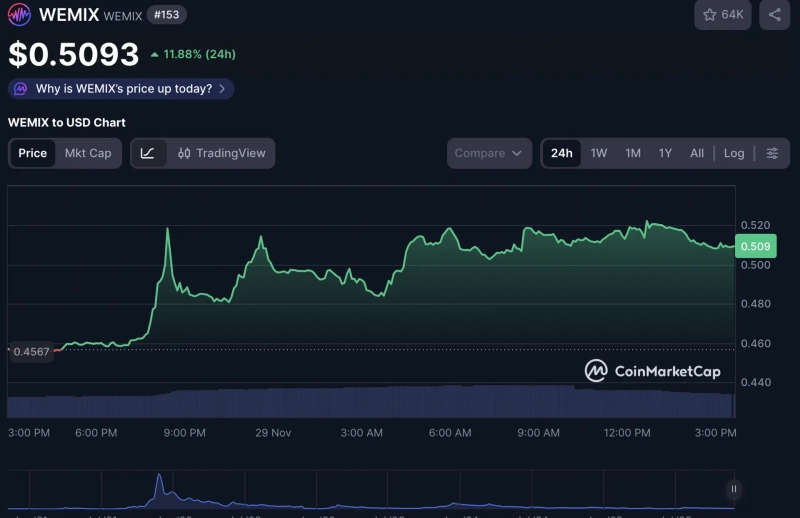Image resolution: width=800 pixels, height=518 pixels.
Task: Open chart settings sliders icon
Action: pos(772,153)
